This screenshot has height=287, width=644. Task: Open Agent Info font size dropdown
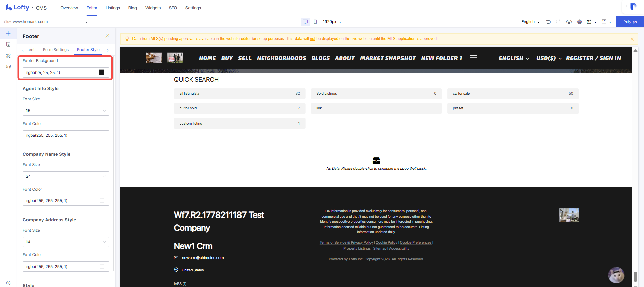[66, 111]
